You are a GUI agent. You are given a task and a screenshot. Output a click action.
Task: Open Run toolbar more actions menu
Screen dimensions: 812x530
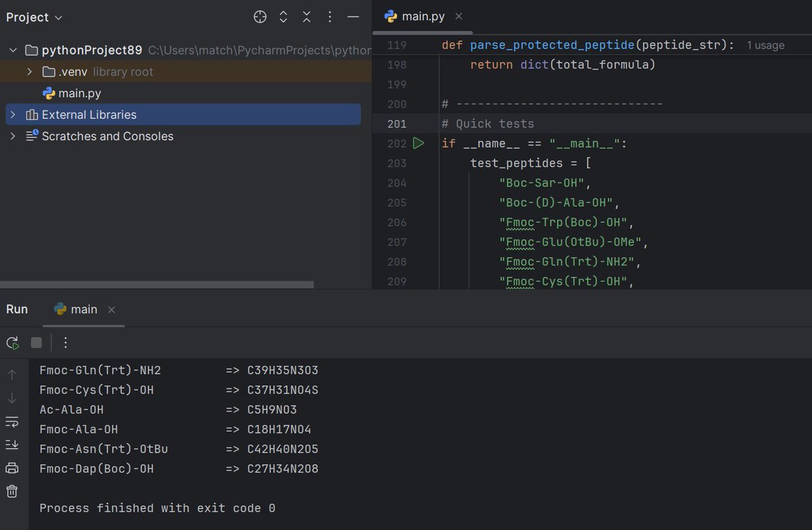[65, 343]
